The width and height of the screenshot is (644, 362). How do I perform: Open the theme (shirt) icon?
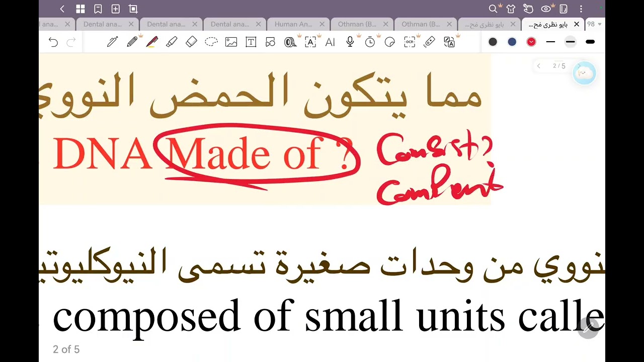click(x=511, y=9)
